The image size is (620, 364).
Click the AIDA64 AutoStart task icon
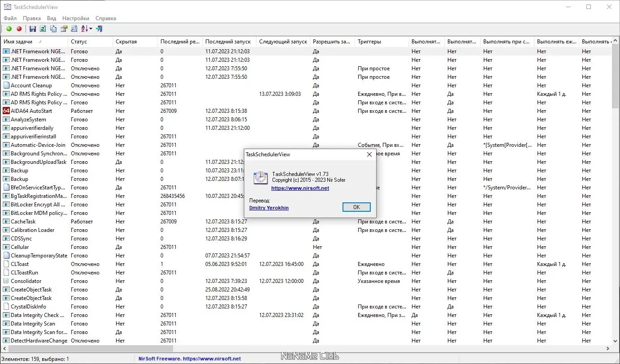(x=6, y=111)
